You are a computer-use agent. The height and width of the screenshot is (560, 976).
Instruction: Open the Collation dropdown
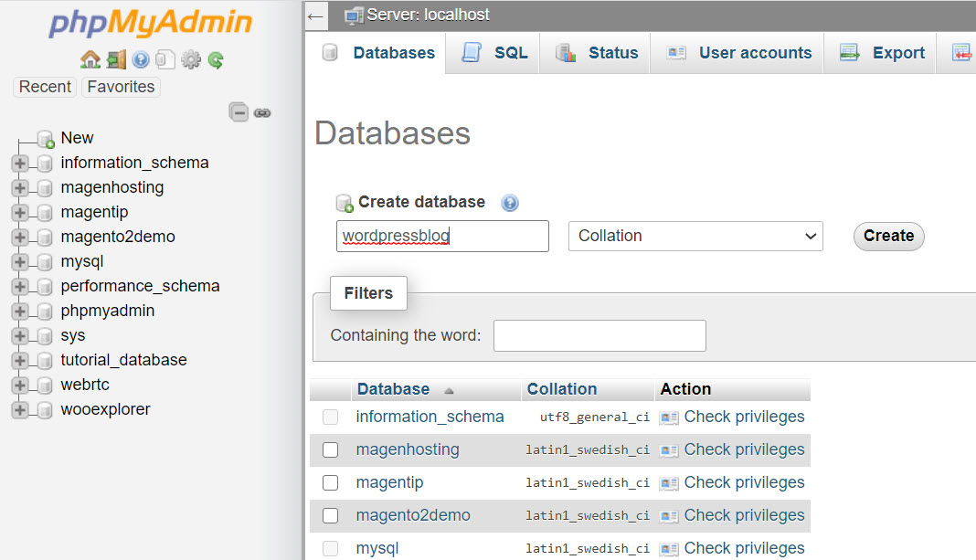coord(695,237)
